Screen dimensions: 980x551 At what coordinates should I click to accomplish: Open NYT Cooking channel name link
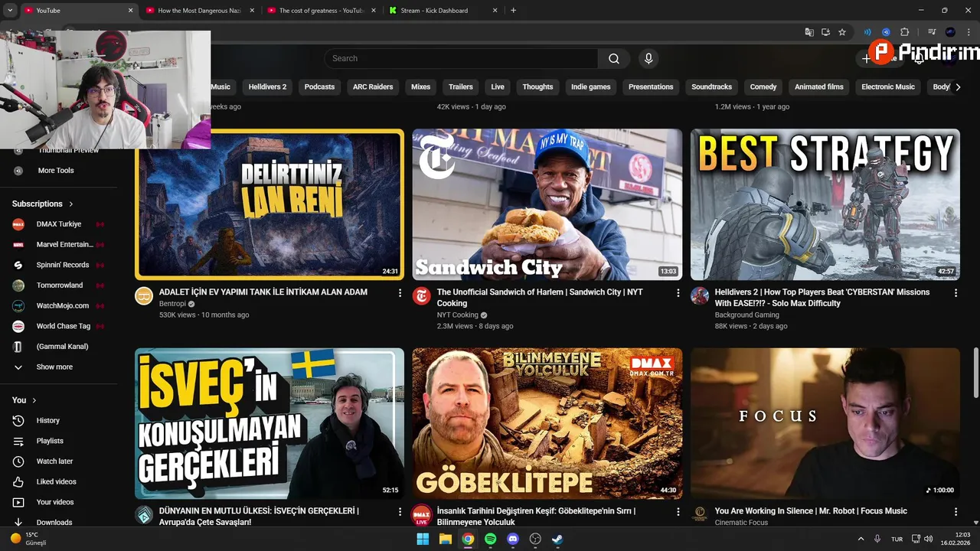pos(457,315)
